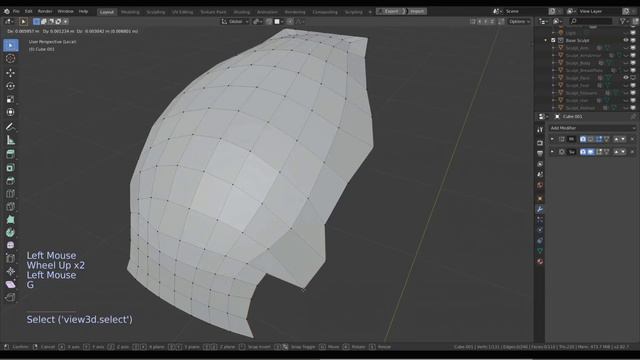This screenshot has width=640, height=360.
Task: Activate the Inset Faces tool
Action: (x=11, y=180)
